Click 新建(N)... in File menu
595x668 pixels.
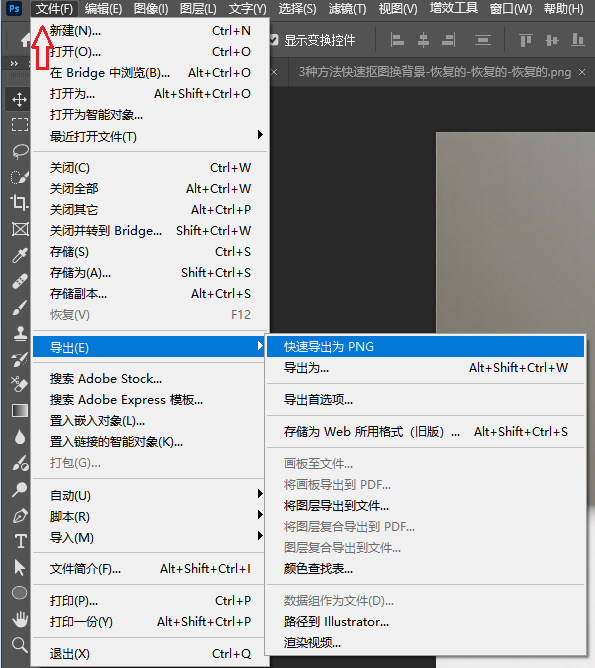(150, 31)
